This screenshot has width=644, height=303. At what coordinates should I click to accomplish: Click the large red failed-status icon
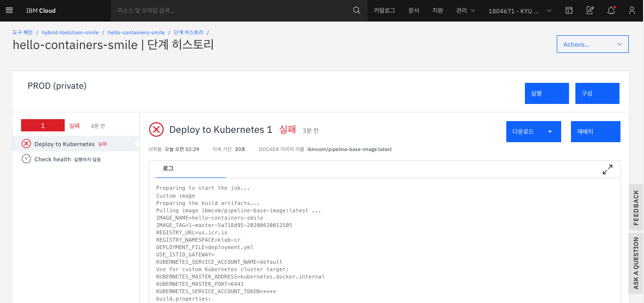156,129
